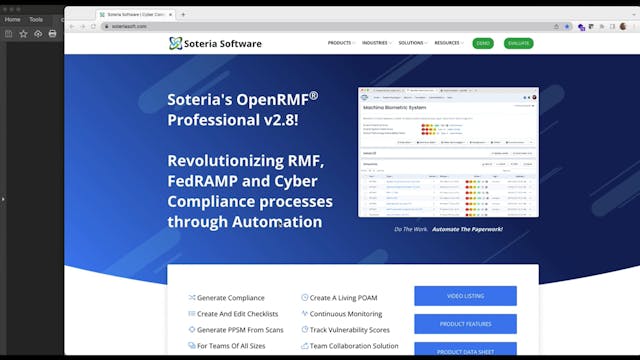
Task: Click the VIDEO LISTING button
Action: 465,296
